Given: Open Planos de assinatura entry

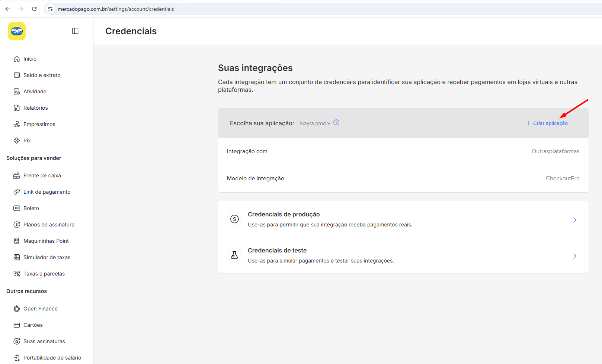Looking at the screenshot, I should (49, 225).
